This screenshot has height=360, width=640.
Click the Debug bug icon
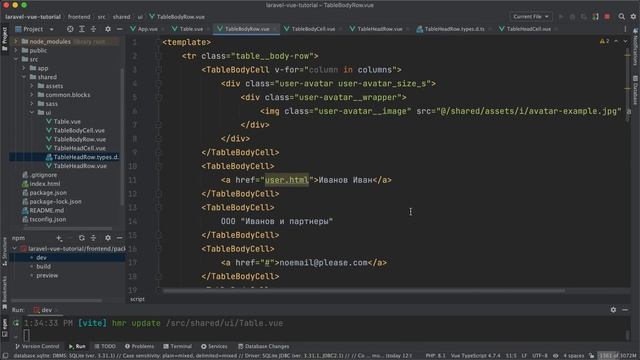click(x=572, y=17)
